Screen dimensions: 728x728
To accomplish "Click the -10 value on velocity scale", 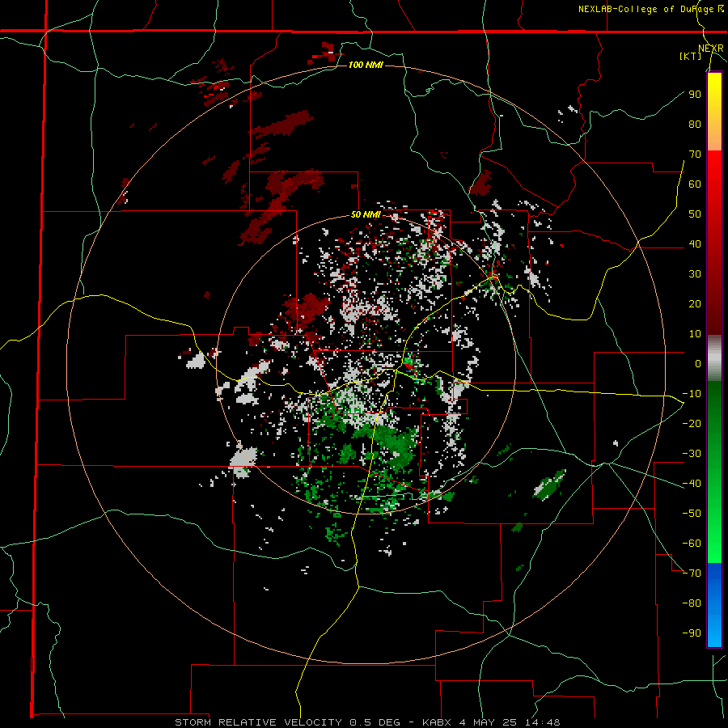I will 692,394.
